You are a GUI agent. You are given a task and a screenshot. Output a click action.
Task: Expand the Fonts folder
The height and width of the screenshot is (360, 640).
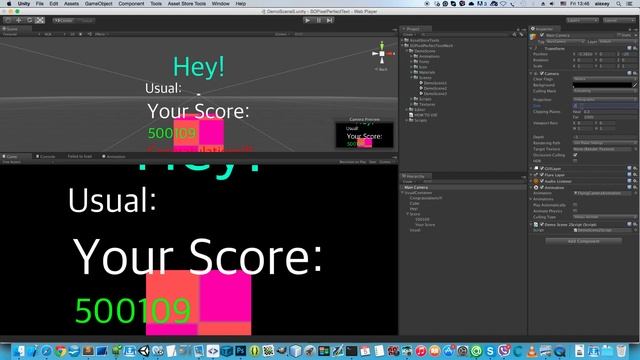pos(412,62)
